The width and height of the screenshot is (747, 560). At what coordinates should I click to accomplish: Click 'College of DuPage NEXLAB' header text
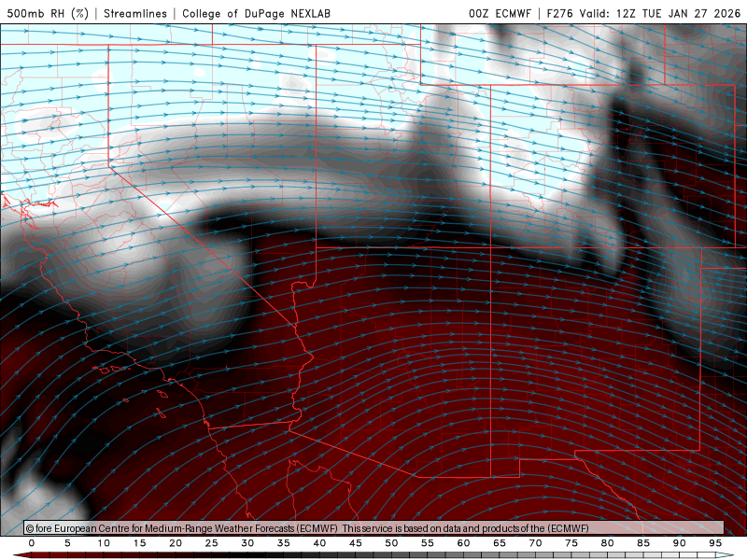point(256,13)
